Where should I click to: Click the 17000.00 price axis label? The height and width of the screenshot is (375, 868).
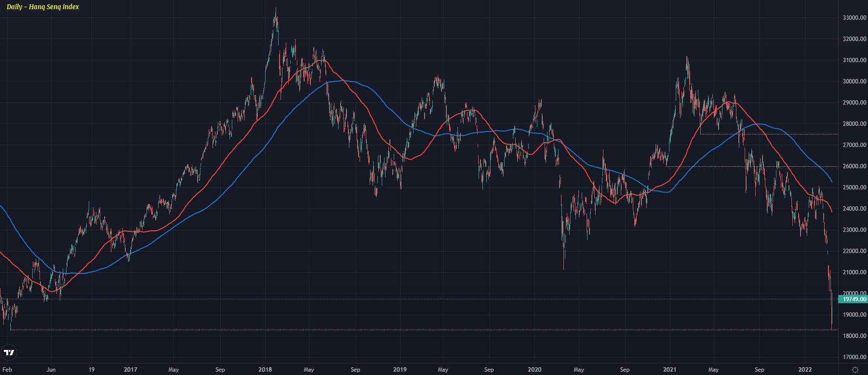click(854, 357)
